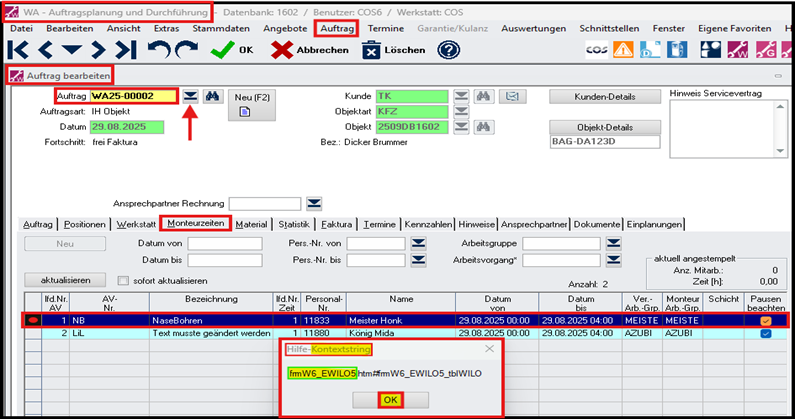Switch to the Material tab
The height and width of the screenshot is (419, 795).
[251, 223]
